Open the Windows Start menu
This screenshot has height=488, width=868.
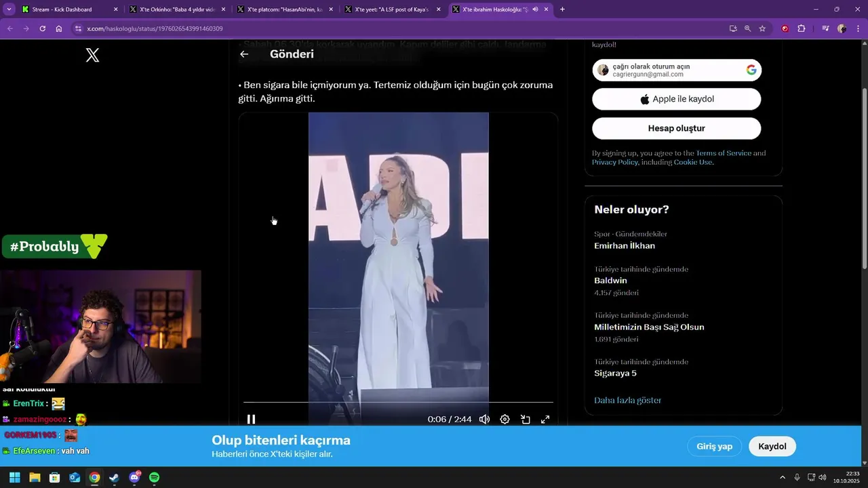tap(14, 477)
